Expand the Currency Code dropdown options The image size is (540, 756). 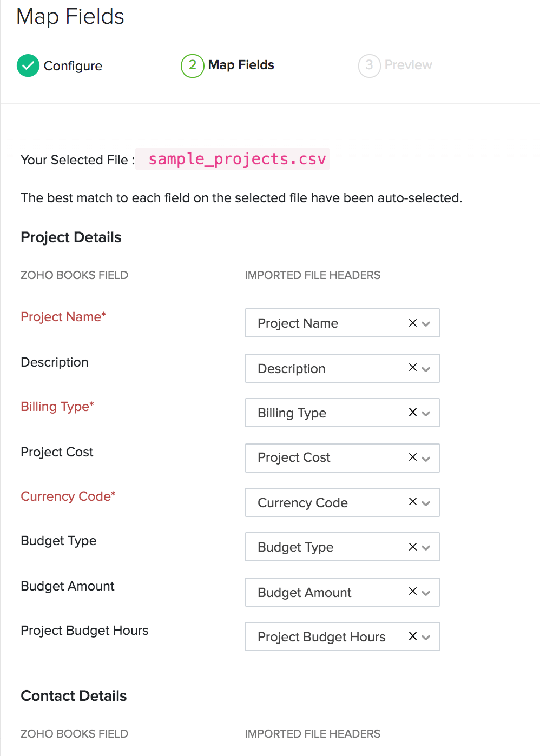click(426, 502)
